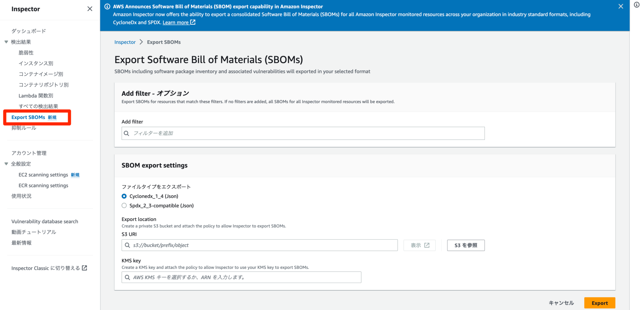Click the magnifier icon in the Add filter field

point(126,133)
